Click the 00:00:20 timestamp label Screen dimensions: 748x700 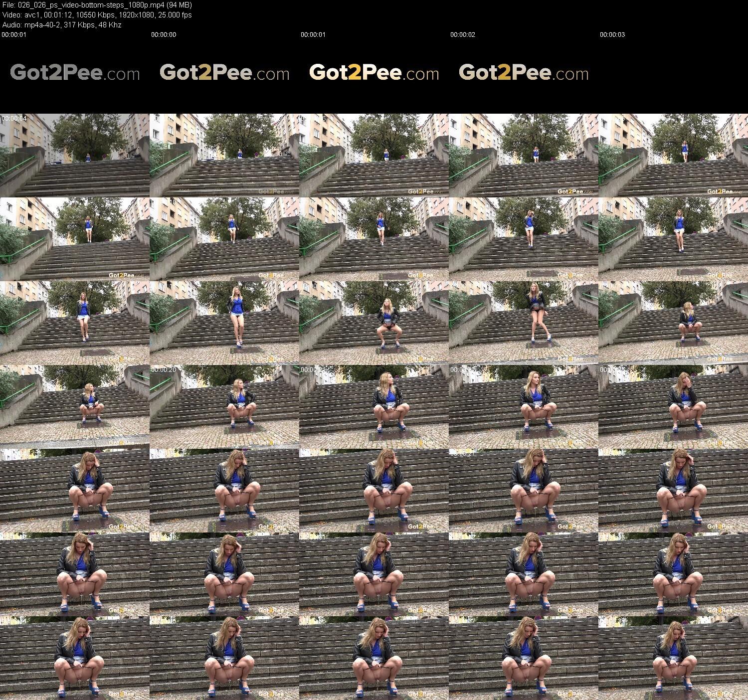[x=164, y=370]
